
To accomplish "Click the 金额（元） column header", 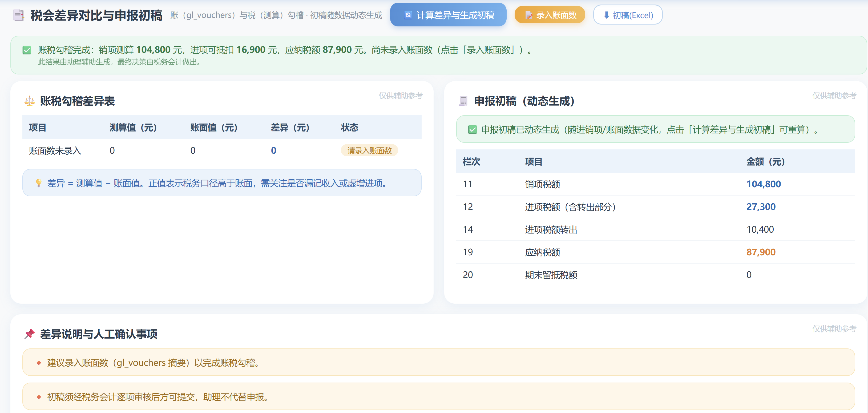I will click(766, 162).
